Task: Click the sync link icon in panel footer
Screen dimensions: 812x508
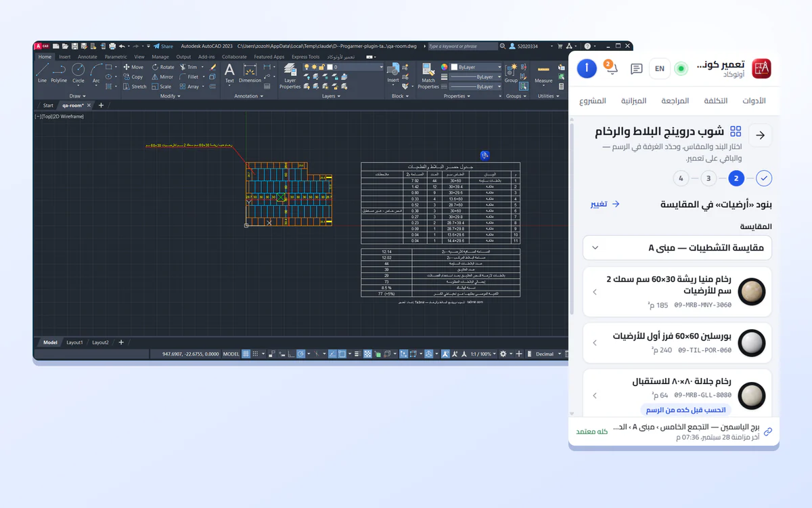Action: point(767,432)
